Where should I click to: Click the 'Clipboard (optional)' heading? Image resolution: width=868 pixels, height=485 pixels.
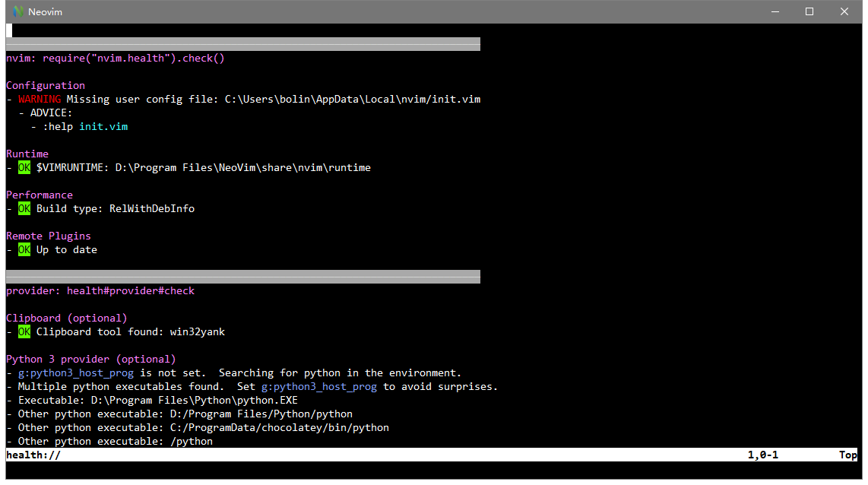(66, 318)
